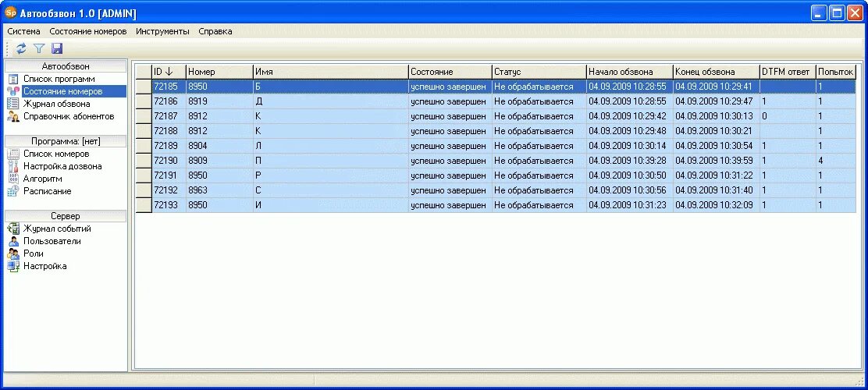Click the Пользователи icon
The height and width of the screenshot is (390, 868).
13,241
